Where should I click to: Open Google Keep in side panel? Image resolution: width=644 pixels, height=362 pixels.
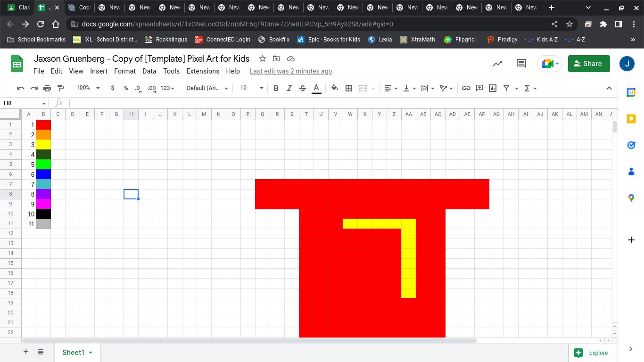(631, 119)
